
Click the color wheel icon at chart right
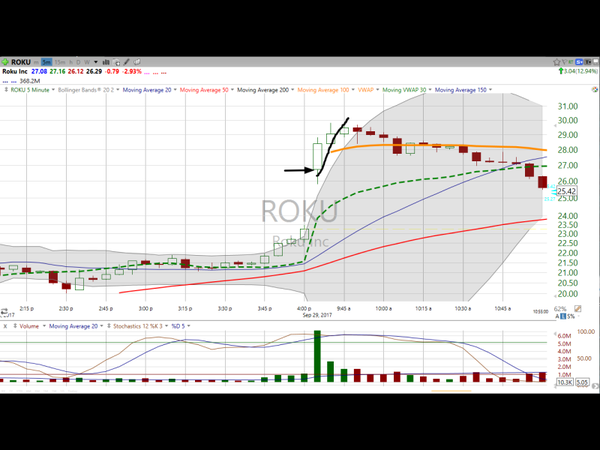pos(594,90)
